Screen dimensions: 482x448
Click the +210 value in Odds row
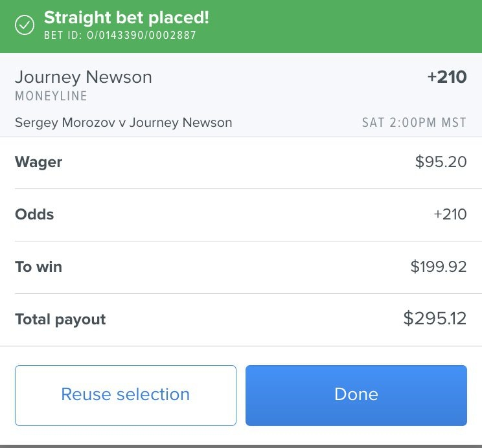point(450,214)
